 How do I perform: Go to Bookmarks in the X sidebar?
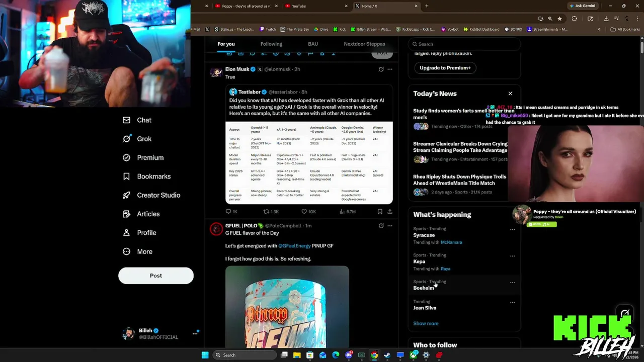(x=146, y=176)
